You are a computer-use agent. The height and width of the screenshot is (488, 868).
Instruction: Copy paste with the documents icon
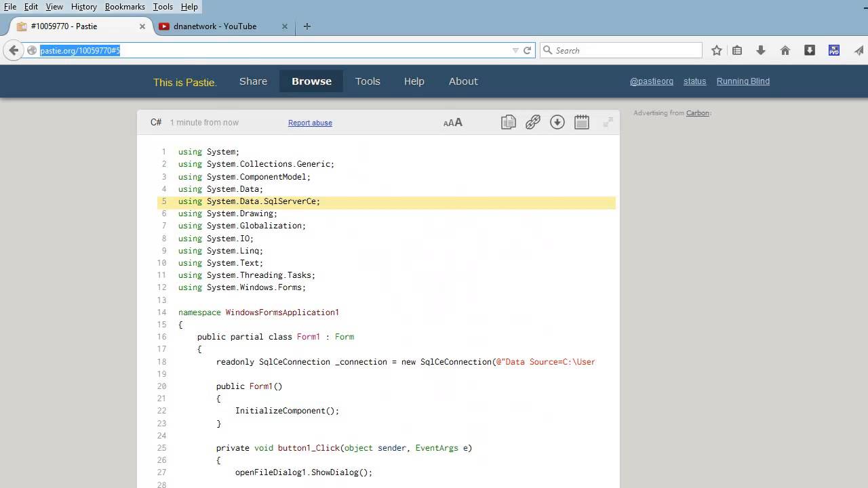tap(509, 122)
